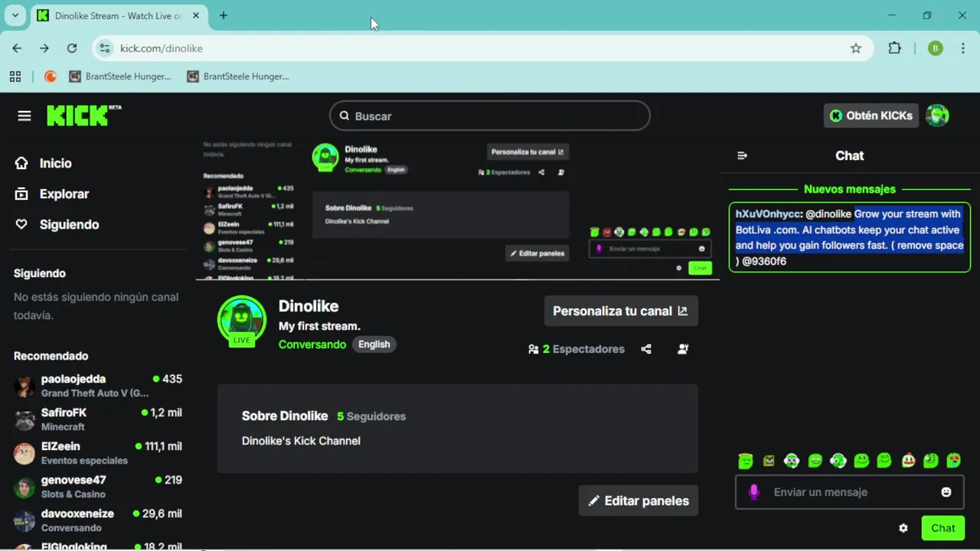Select the Dinolike Stream browser tab
This screenshot has width=980, height=551.
click(x=119, y=15)
